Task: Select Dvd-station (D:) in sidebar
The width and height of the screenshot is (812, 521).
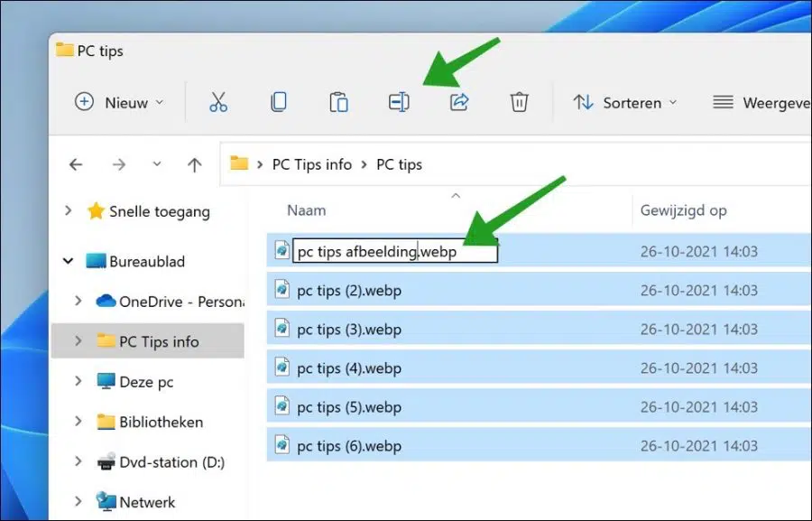Action: click(x=172, y=462)
